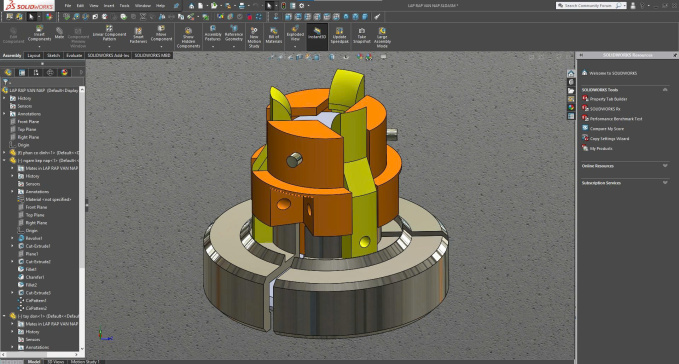The height and width of the screenshot is (364, 679).
Task: Collapse the SOLIDWORKS Tools section
Action: pyautogui.click(x=665, y=90)
